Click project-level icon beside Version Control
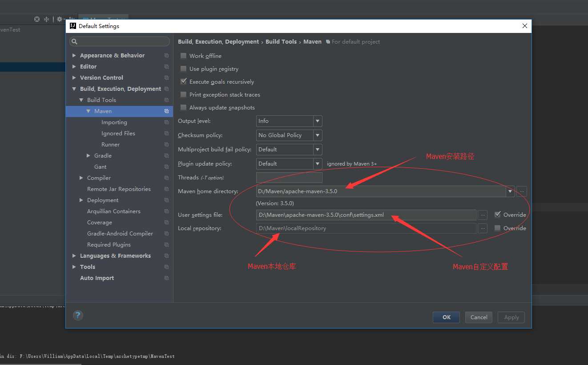This screenshot has width=588, height=365. click(x=166, y=78)
